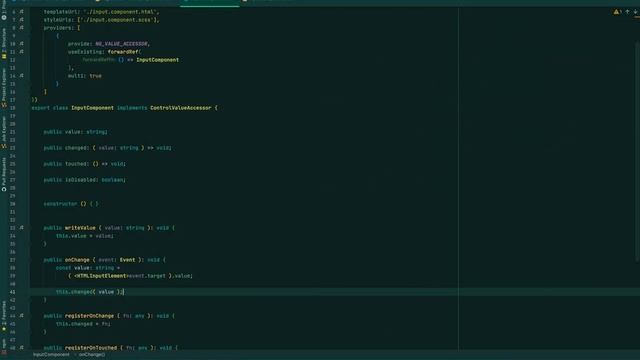Click gutter marker on line 7 styleUrls

point(22,20)
